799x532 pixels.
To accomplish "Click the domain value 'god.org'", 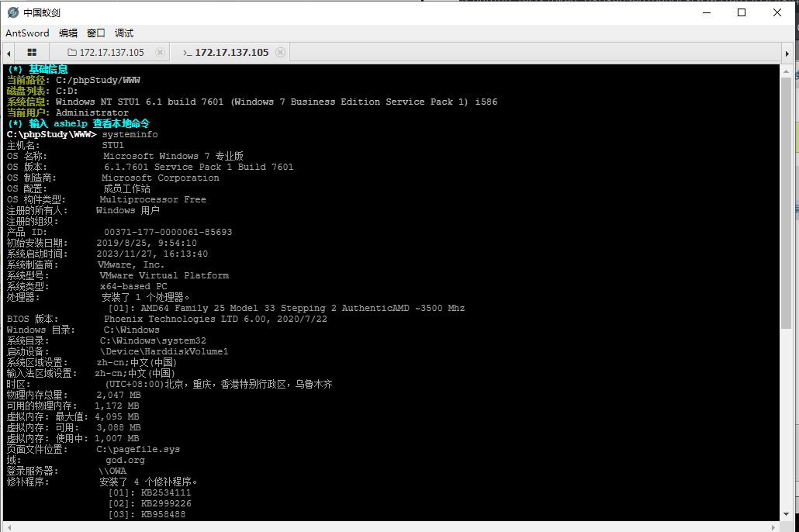I will pyautogui.click(x=126, y=460).
